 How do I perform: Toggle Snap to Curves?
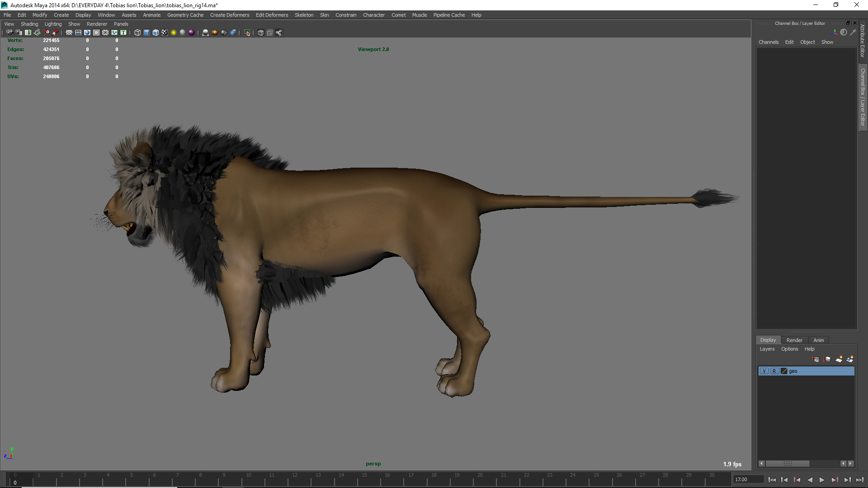pos(78,33)
